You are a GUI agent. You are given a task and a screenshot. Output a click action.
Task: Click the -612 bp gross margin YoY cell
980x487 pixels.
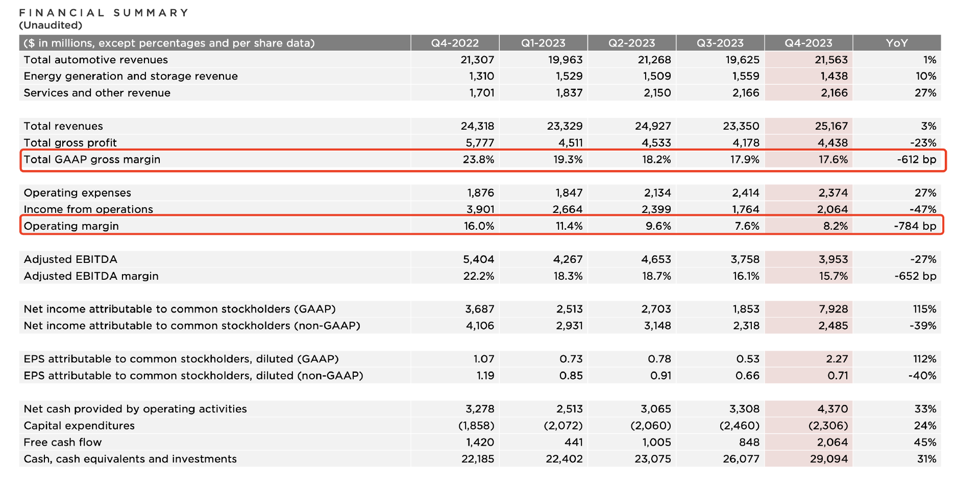click(917, 159)
